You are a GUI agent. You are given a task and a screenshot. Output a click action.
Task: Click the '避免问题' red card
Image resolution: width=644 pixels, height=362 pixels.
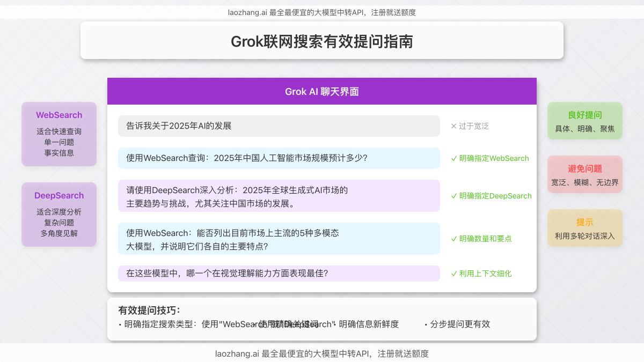coord(585,174)
